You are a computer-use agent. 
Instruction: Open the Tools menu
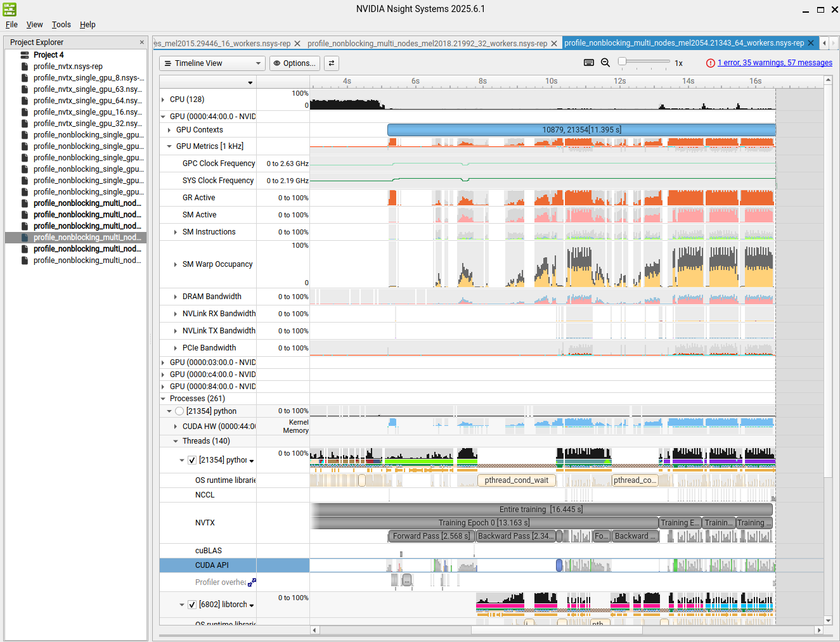(x=61, y=25)
